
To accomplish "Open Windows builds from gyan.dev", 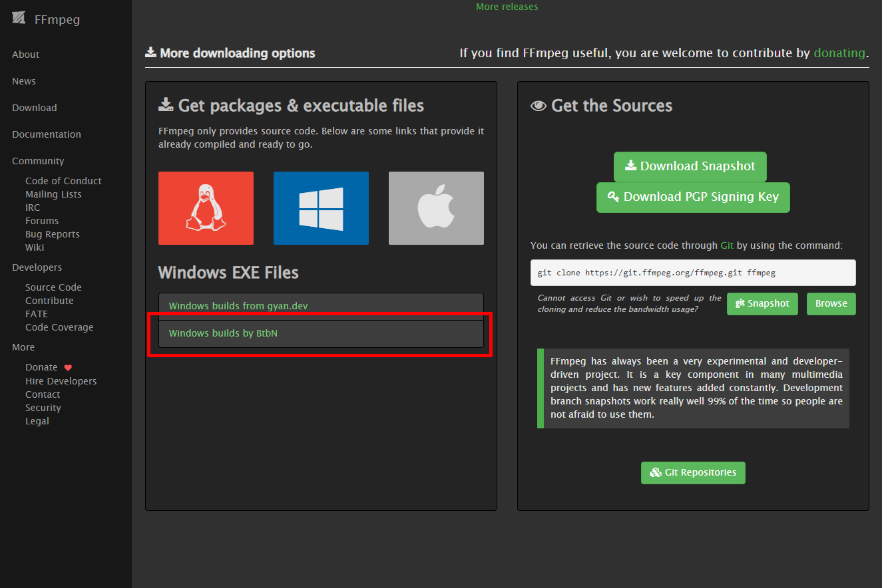I will pyautogui.click(x=321, y=306).
